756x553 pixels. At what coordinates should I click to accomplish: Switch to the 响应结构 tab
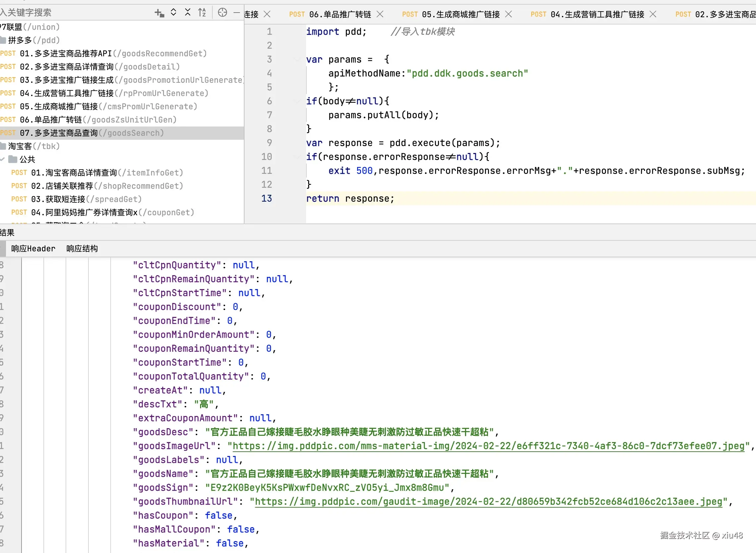(82, 248)
